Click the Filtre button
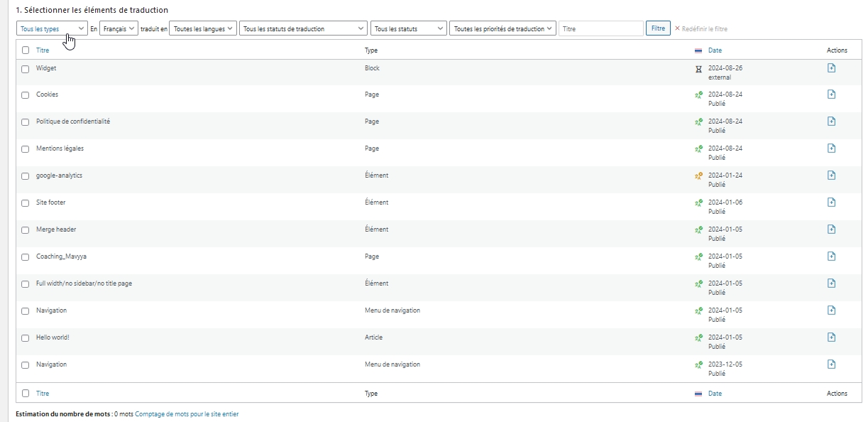 coord(658,28)
